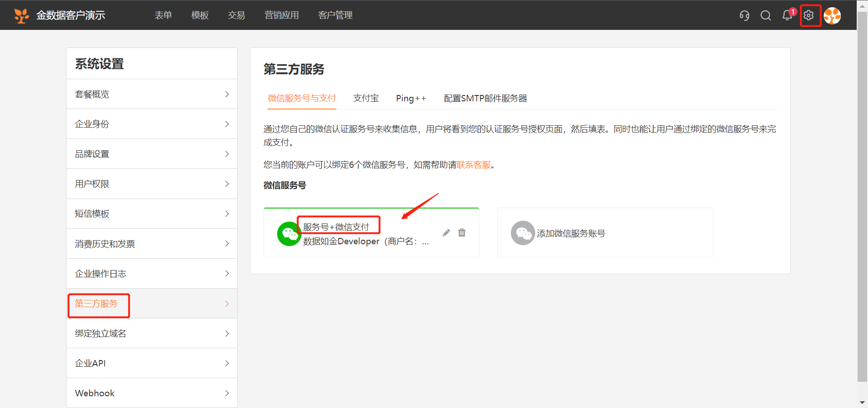
Task: Click the 服务号+微信支付 account name
Action: pyautogui.click(x=336, y=227)
